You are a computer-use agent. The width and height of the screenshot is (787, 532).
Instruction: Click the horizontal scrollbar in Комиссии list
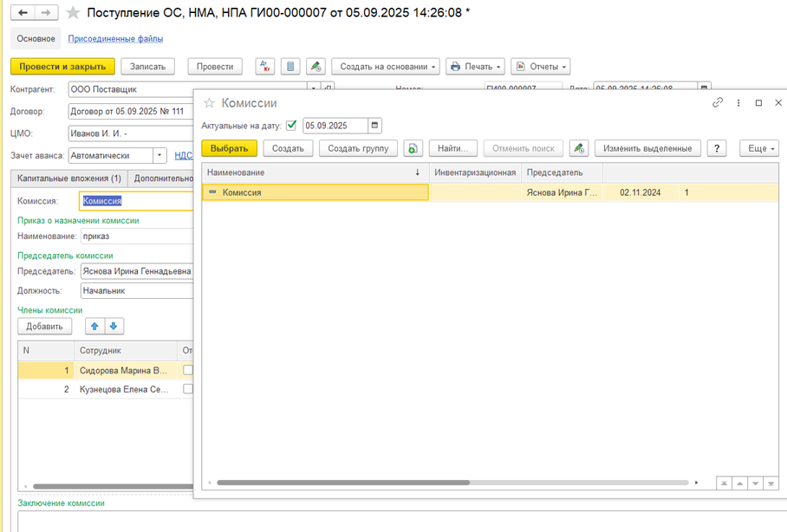[343, 483]
